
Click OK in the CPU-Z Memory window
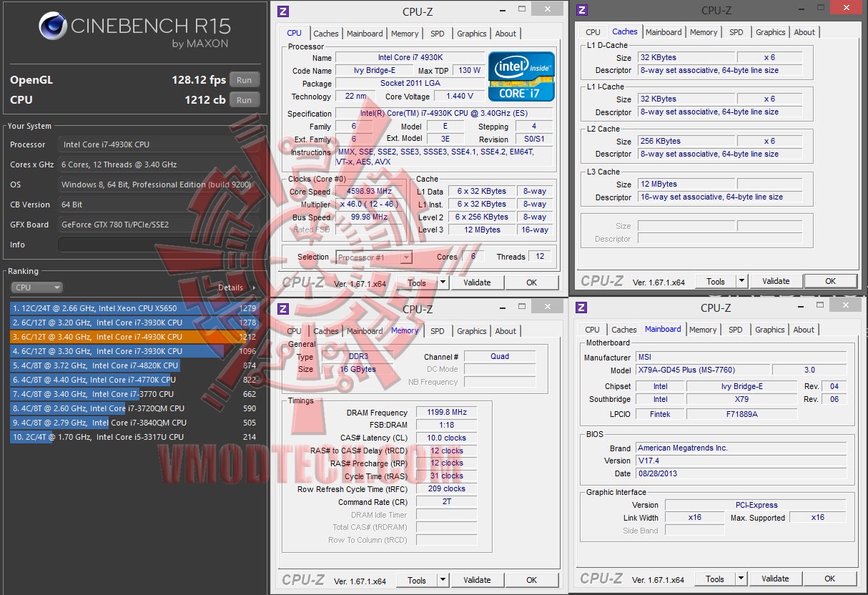point(531,580)
